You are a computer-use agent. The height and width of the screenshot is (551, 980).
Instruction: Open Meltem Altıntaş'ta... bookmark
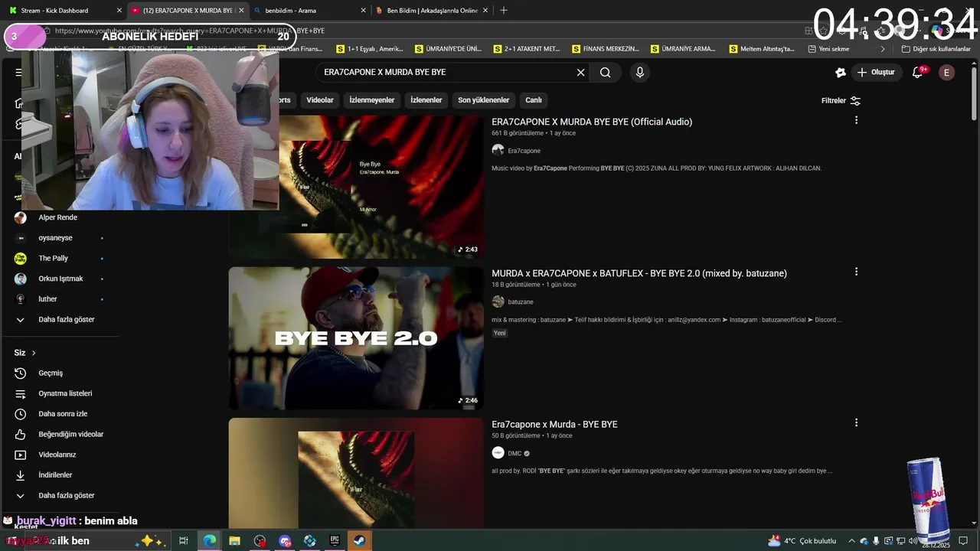(762, 49)
